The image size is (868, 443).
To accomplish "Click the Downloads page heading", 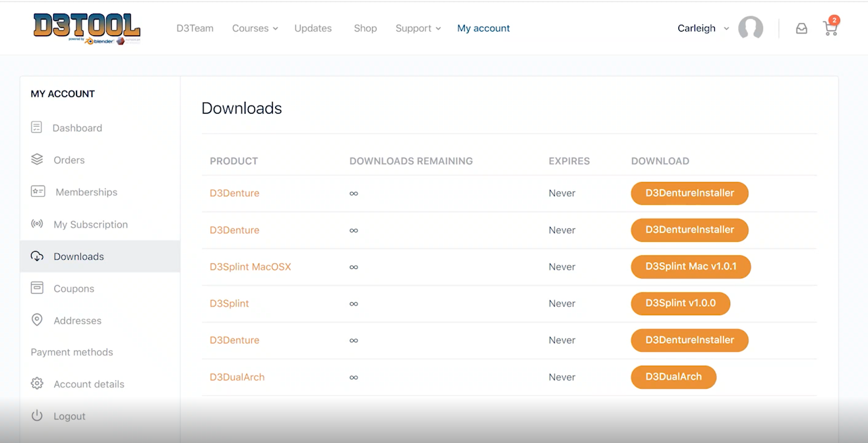I will [x=241, y=108].
